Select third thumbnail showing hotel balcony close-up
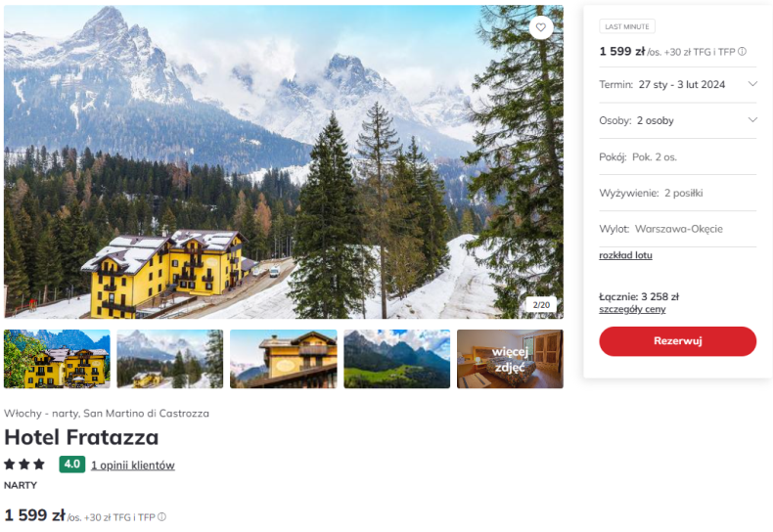The image size is (773, 532). click(284, 359)
